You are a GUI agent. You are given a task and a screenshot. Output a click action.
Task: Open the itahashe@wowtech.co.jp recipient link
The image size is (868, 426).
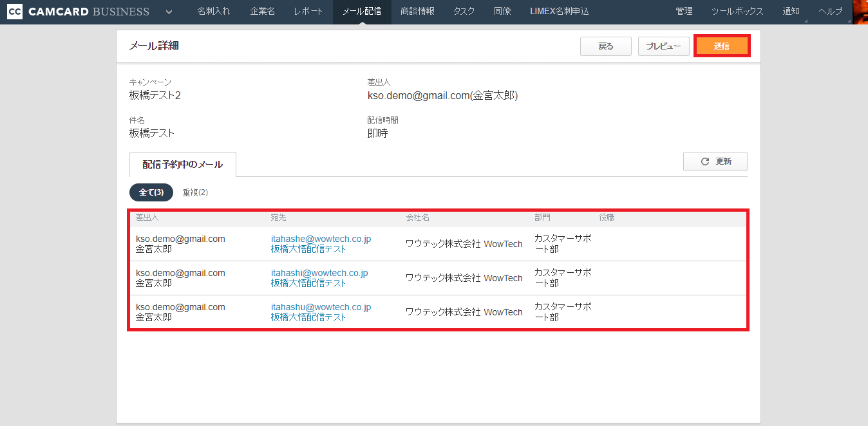(x=321, y=239)
